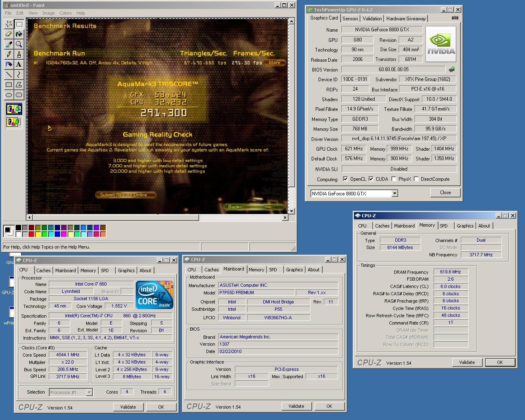Select the Text tool in Paint

[x=19, y=65]
